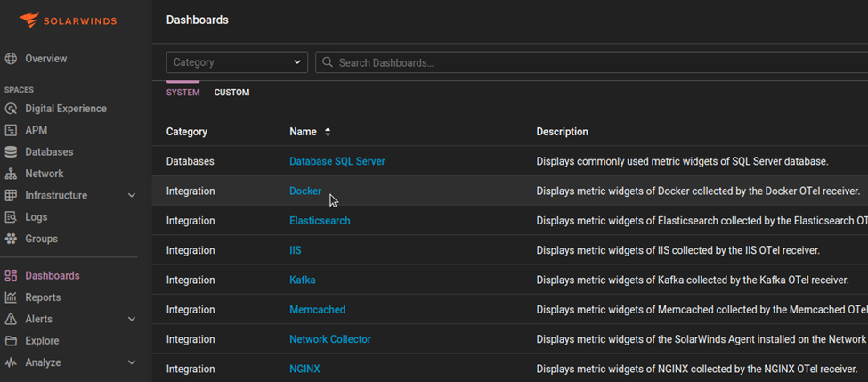Open the Category filter dropdown
Screen dimensions: 868x382
pos(237,62)
